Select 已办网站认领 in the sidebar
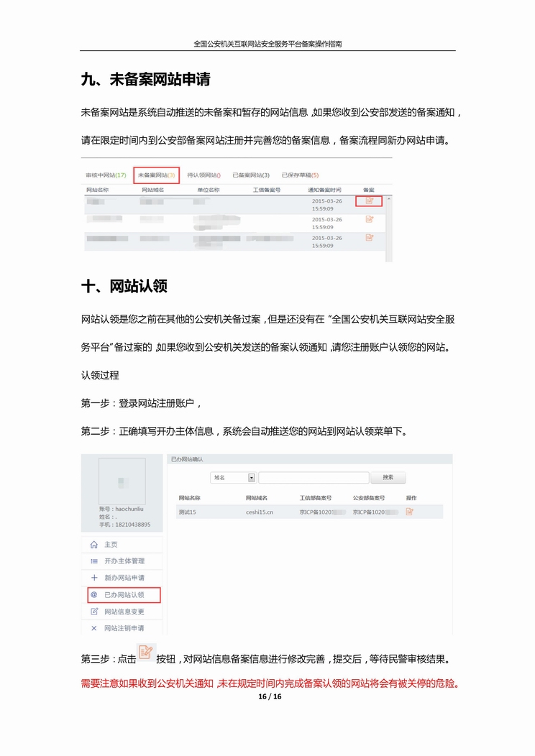The width and height of the screenshot is (535, 756). [x=124, y=595]
